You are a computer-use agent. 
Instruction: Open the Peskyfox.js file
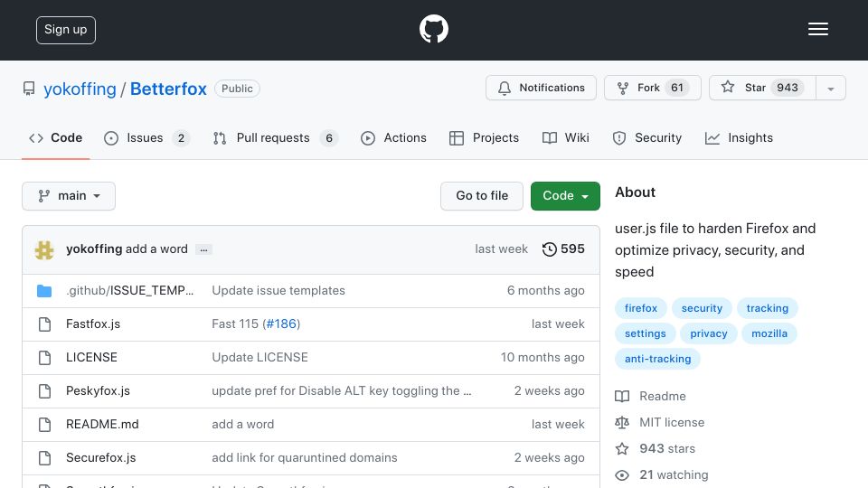pos(98,390)
